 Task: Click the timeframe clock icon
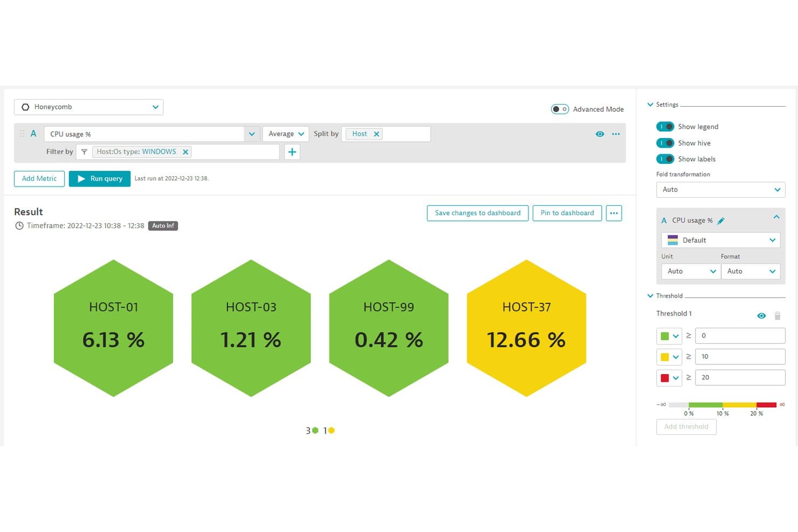point(19,226)
